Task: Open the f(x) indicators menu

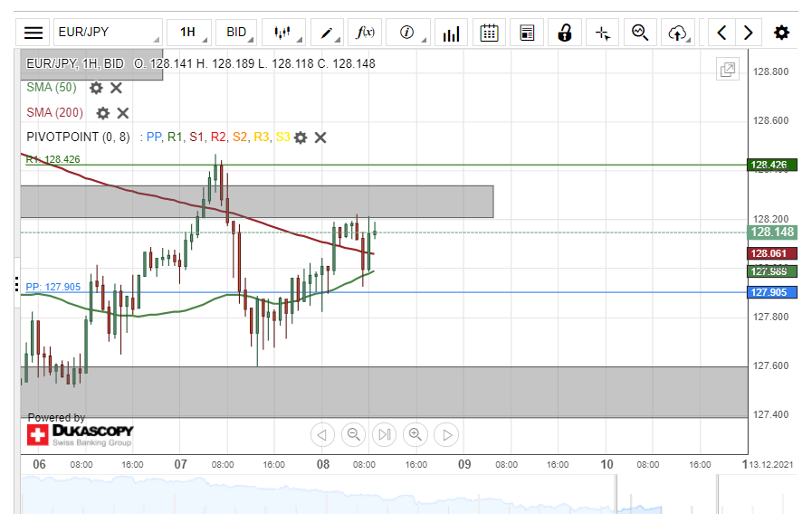Action: 366,33
